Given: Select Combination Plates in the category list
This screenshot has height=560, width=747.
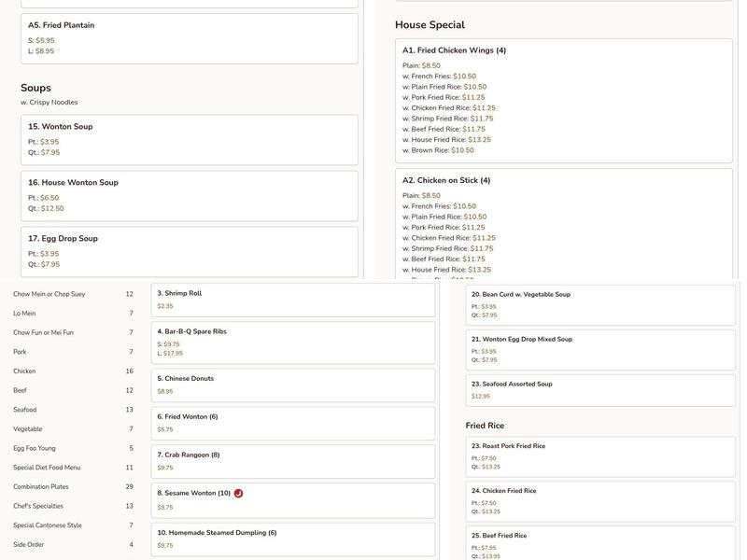Looking at the screenshot, I should [41, 486].
